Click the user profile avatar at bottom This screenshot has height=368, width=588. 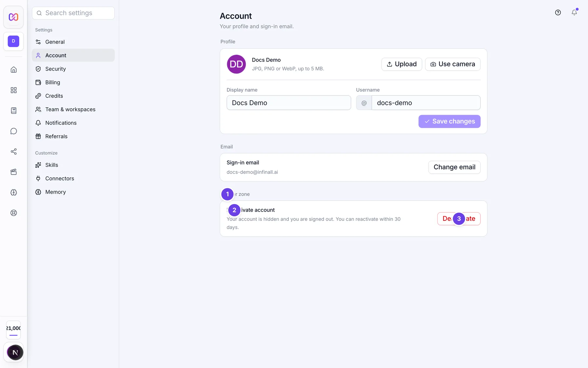(x=15, y=352)
